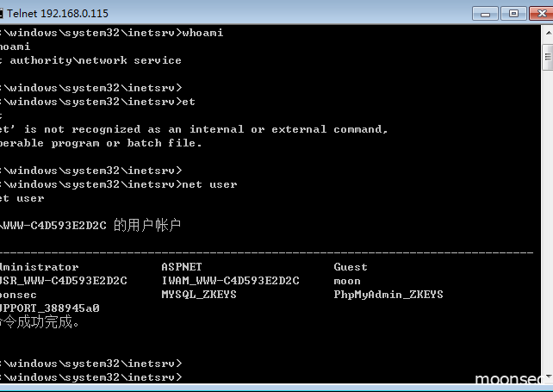Viewport: 553px width, 392px height.
Task: Click the 'net user' command text
Action: point(209,184)
